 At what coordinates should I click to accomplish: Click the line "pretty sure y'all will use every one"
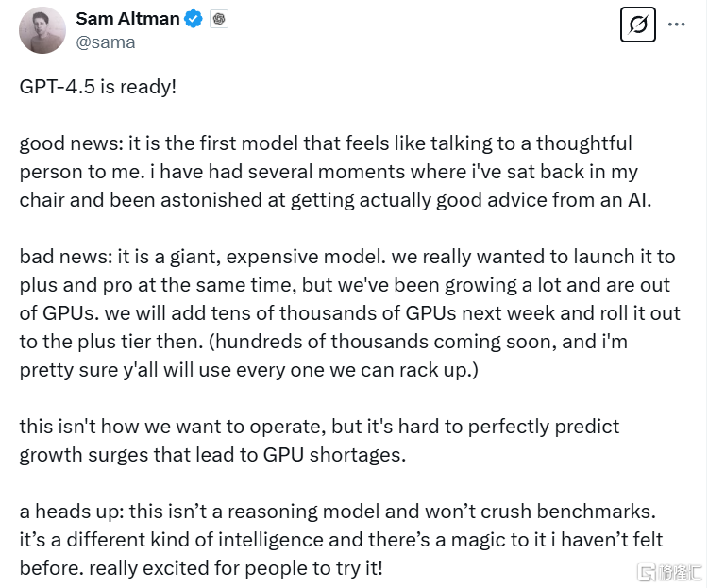tap(249, 370)
